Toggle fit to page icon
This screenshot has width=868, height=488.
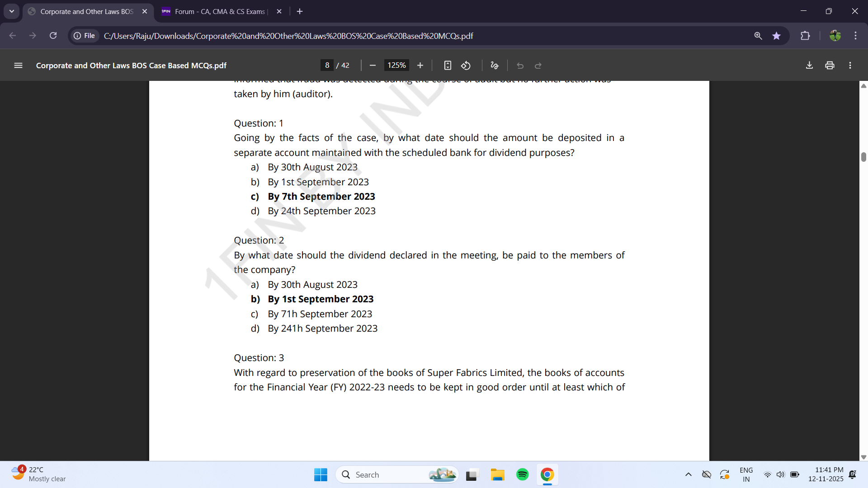pos(448,66)
